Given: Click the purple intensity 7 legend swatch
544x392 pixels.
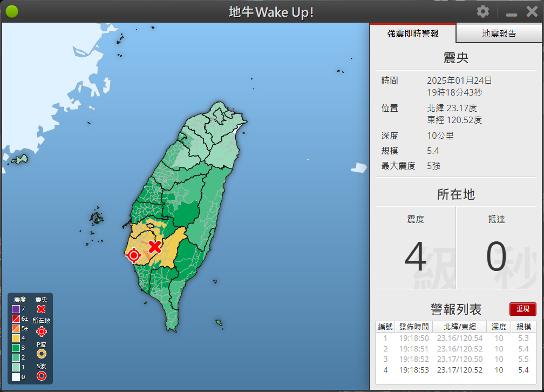Looking at the screenshot, I should pos(16,309).
